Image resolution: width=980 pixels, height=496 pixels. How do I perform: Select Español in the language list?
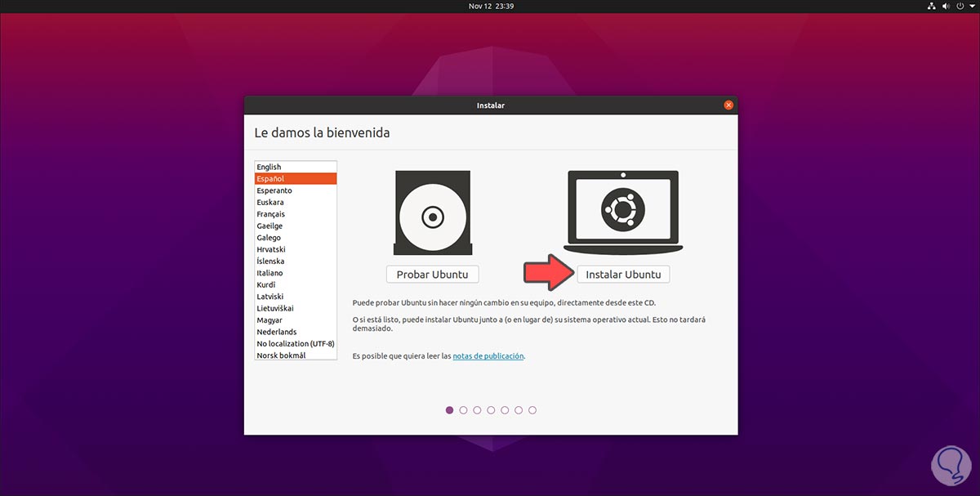click(296, 178)
